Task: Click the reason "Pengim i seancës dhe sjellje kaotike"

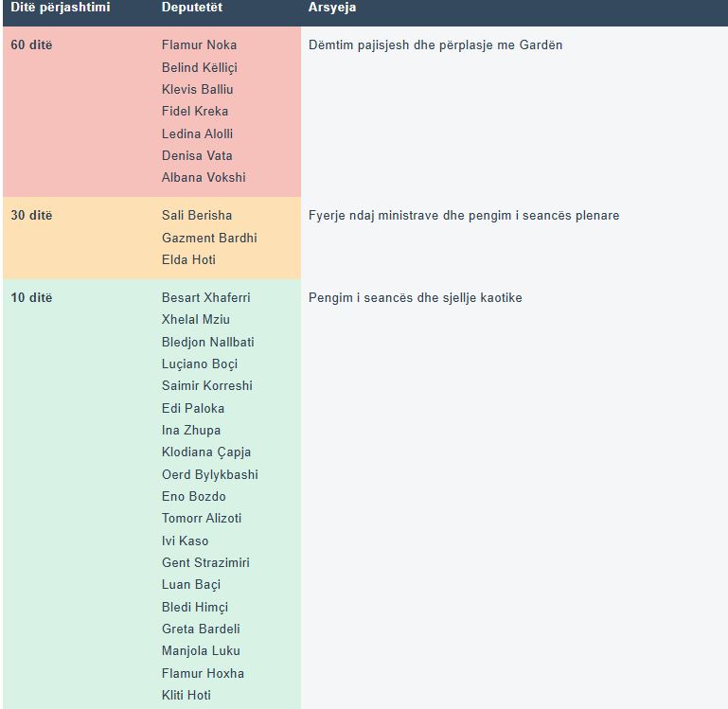Action: (415, 297)
